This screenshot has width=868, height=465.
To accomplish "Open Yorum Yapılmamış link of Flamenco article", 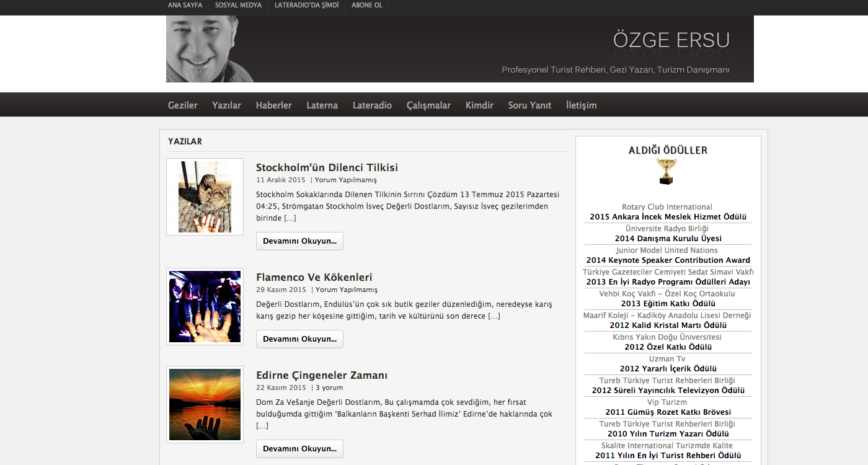I will 347,290.
